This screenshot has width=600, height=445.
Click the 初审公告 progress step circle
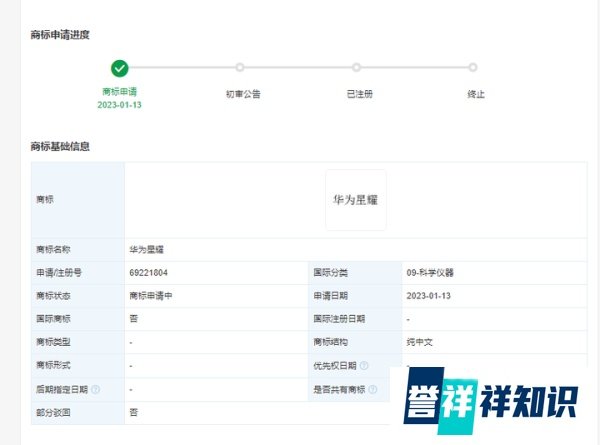[240, 68]
